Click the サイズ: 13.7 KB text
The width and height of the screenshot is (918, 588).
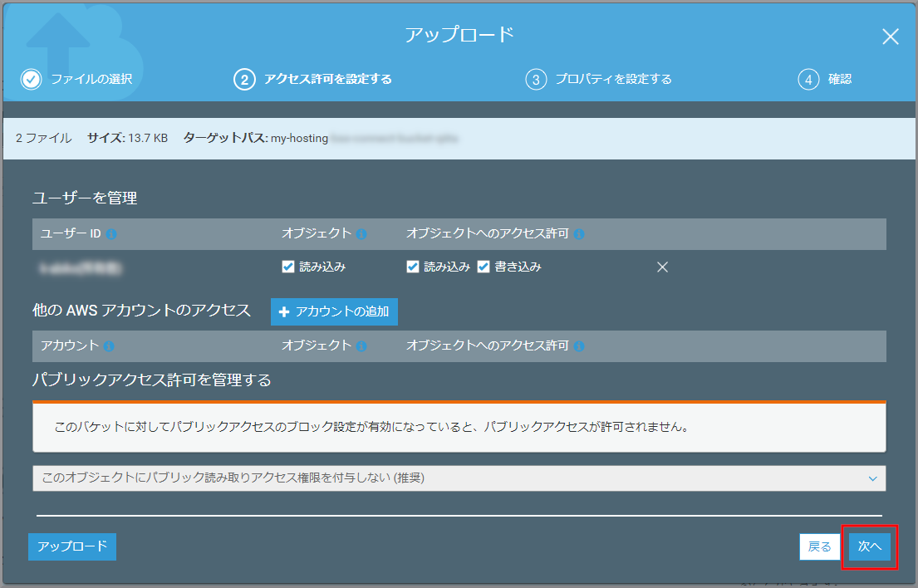coord(128,138)
